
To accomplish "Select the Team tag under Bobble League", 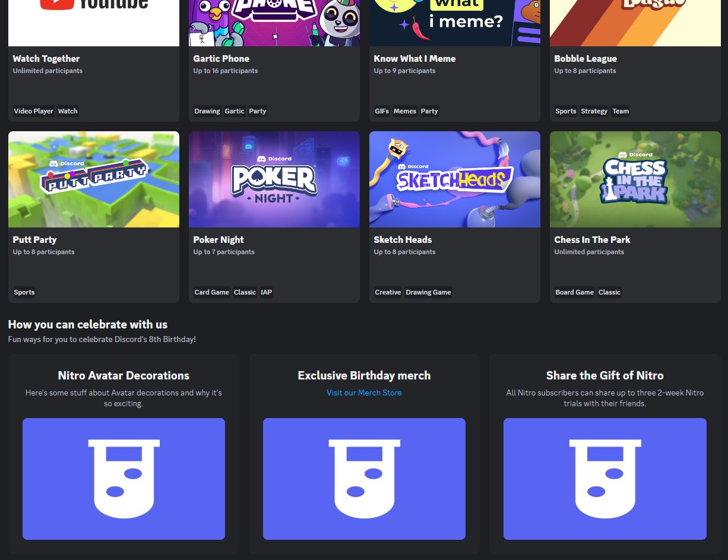I will 621,111.
